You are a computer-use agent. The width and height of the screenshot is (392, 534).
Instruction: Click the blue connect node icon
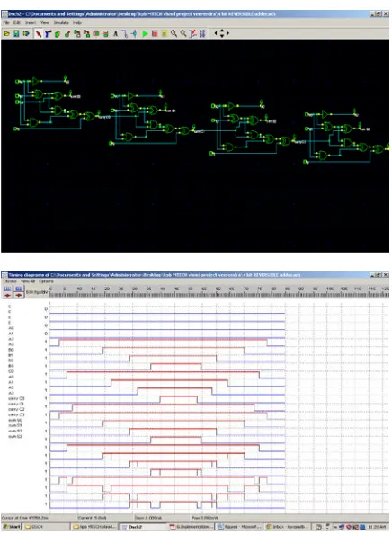coord(135,33)
